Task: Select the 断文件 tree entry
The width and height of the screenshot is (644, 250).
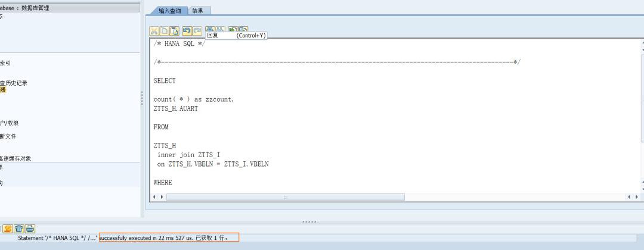Action: (8, 136)
